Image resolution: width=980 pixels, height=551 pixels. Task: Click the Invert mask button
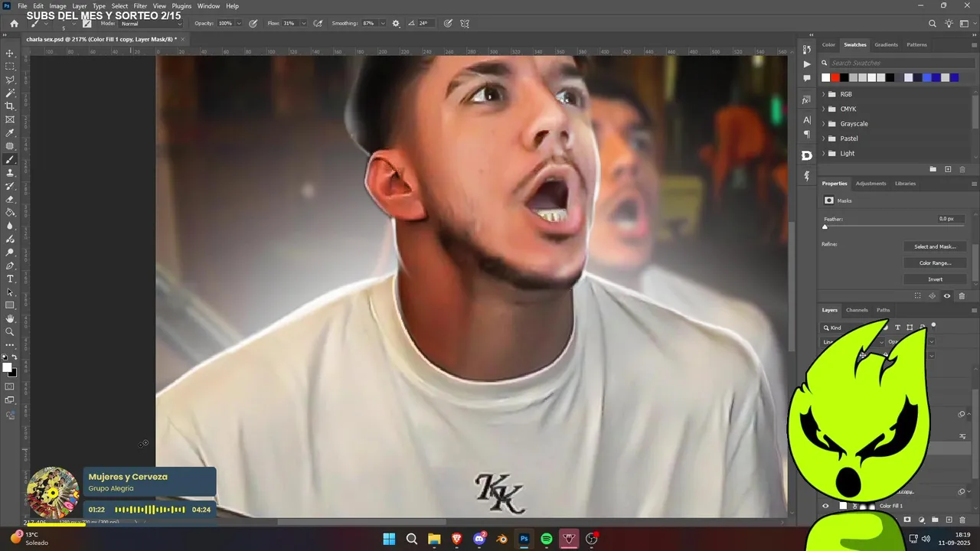click(x=935, y=279)
